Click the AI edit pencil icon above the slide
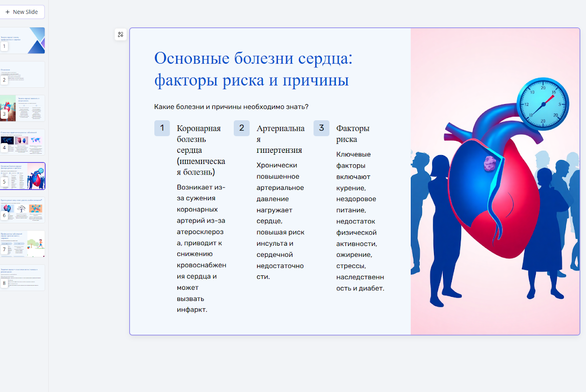The image size is (586, 392). point(120,34)
